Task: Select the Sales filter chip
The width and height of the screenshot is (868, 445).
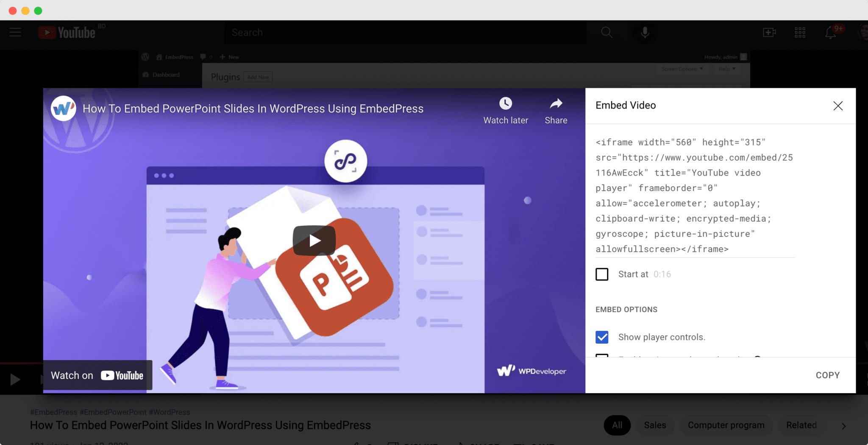Action: (x=655, y=425)
